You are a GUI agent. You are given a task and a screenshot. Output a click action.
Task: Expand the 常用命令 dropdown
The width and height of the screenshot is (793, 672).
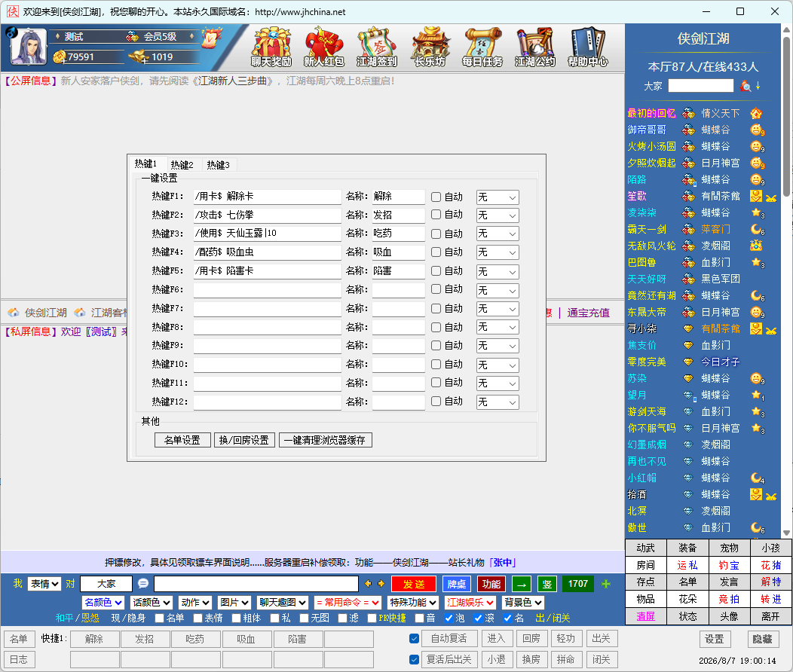click(x=348, y=602)
